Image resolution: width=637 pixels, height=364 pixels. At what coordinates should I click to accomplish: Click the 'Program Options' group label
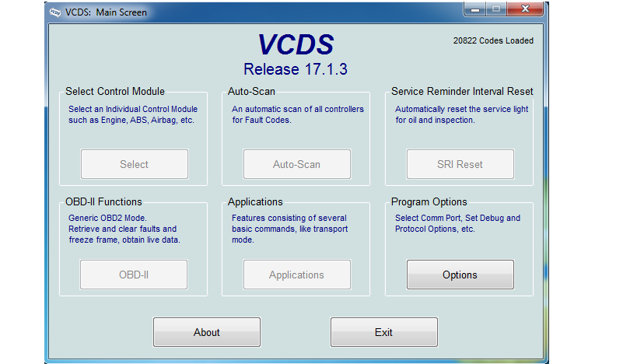tap(429, 202)
